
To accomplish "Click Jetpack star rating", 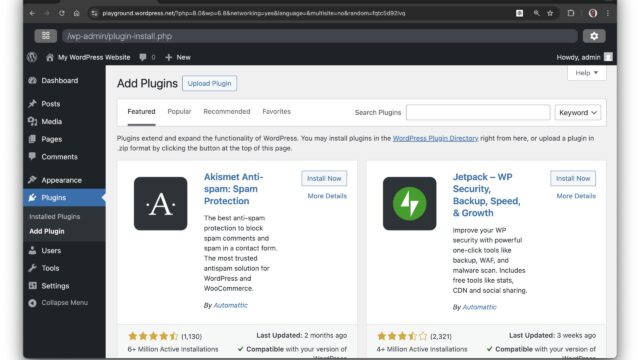I will coord(402,336).
